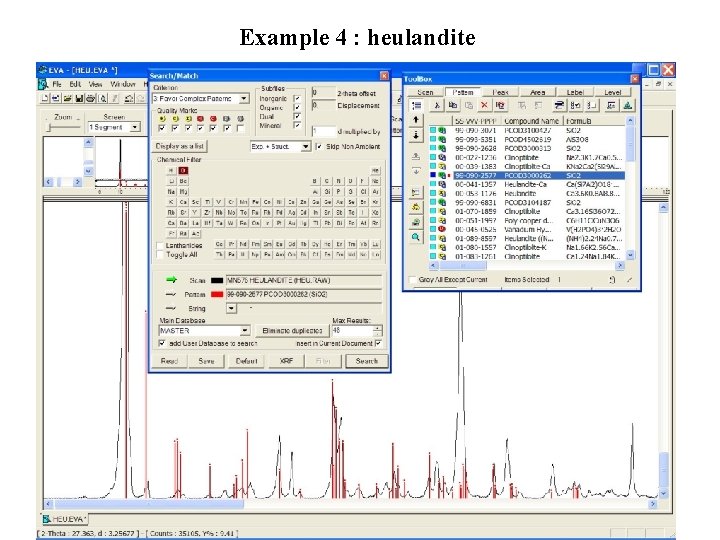720x540 pixels.
Task: Click the 2-theta offset input field
Action: click(x=323, y=93)
